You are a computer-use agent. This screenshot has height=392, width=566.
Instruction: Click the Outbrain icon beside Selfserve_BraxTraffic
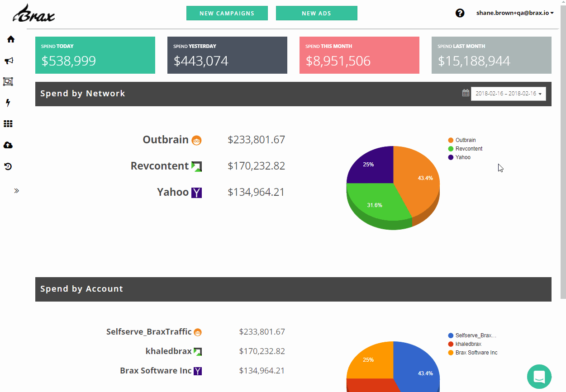pyautogui.click(x=198, y=332)
